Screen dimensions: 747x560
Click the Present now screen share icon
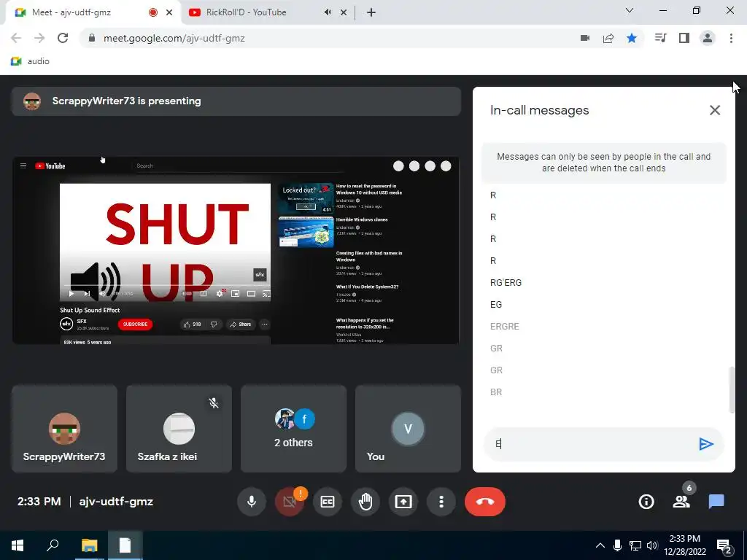click(403, 502)
